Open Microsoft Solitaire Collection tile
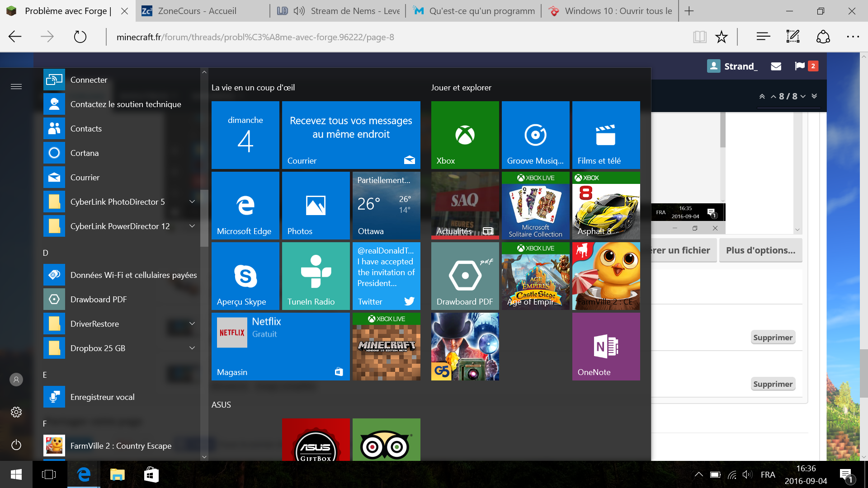This screenshot has width=868, height=488. pyautogui.click(x=535, y=206)
